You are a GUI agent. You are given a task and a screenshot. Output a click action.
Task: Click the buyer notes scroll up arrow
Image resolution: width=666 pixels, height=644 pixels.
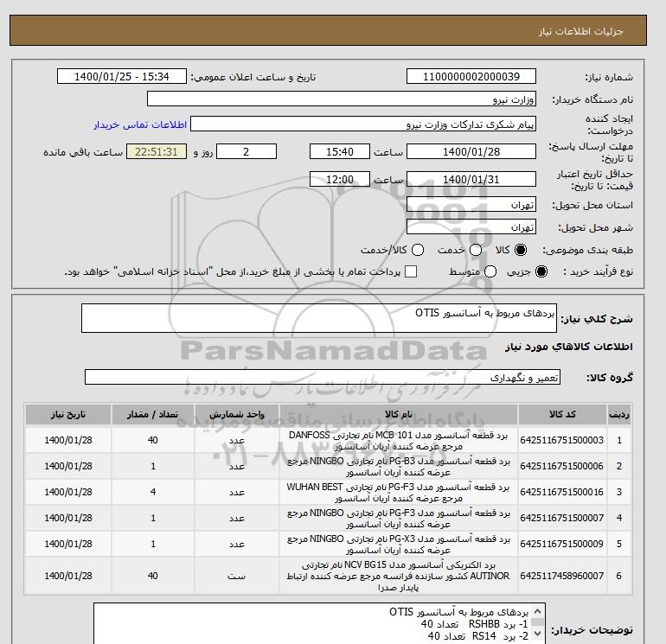point(538,611)
